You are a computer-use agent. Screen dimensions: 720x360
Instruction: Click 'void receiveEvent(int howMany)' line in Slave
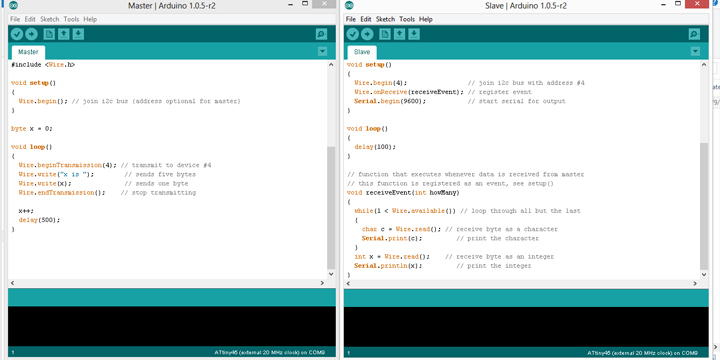(403, 193)
